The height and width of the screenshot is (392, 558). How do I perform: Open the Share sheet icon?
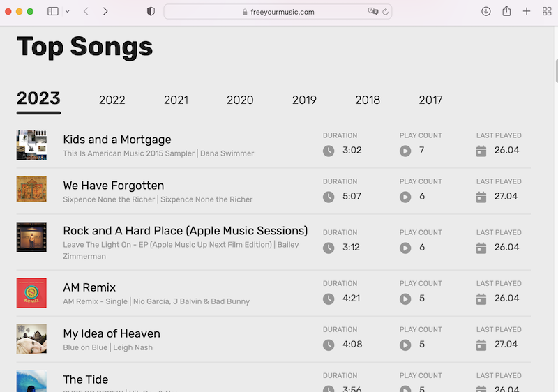(x=507, y=11)
